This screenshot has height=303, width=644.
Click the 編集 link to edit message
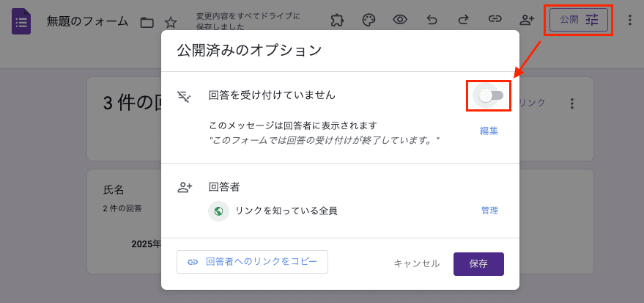[489, 131]
